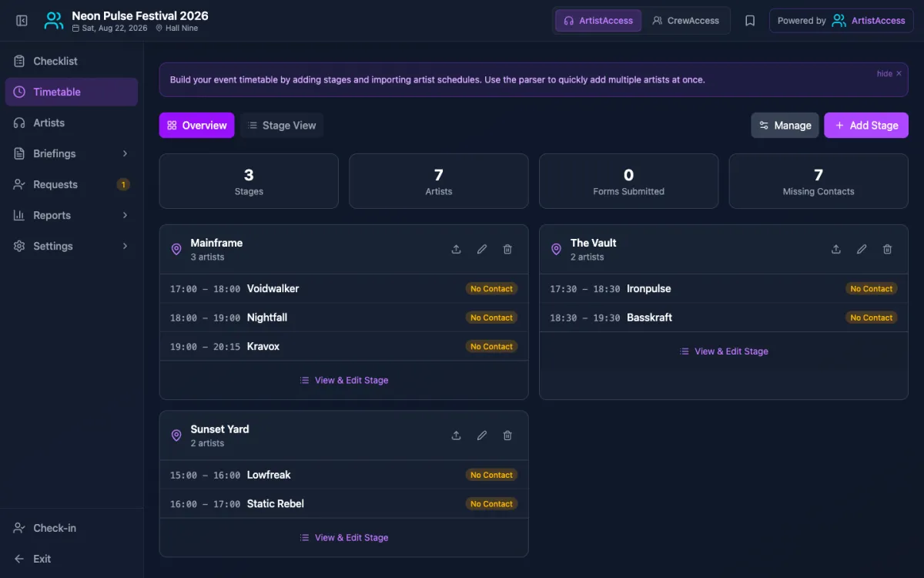The height and width of the screenshot is (578, 924).
Task: Click No Contact badge for Voidwalker
Action: [491, 289]
